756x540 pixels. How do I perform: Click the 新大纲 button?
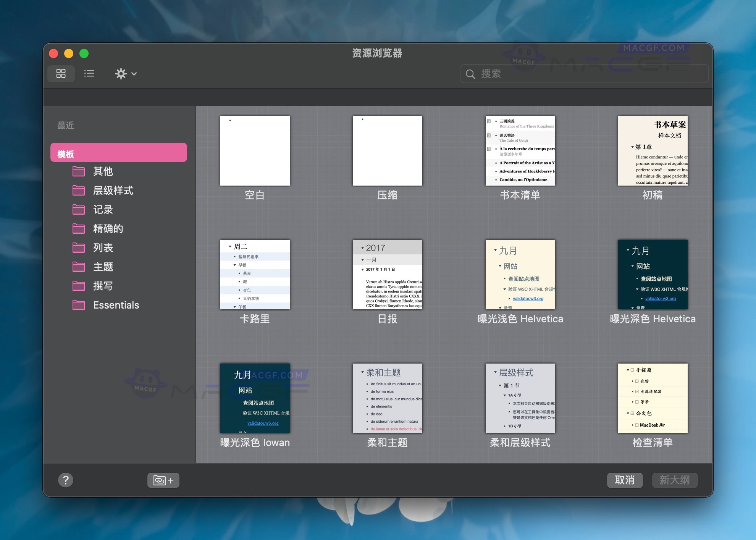click(675, 480)
